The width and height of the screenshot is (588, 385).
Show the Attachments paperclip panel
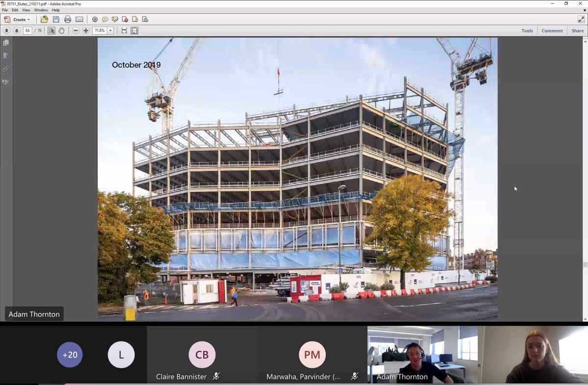pos(6,69)
